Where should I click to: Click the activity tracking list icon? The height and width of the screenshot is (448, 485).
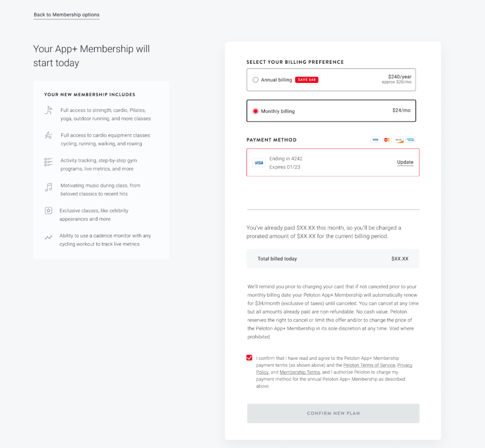coord(48,162)
